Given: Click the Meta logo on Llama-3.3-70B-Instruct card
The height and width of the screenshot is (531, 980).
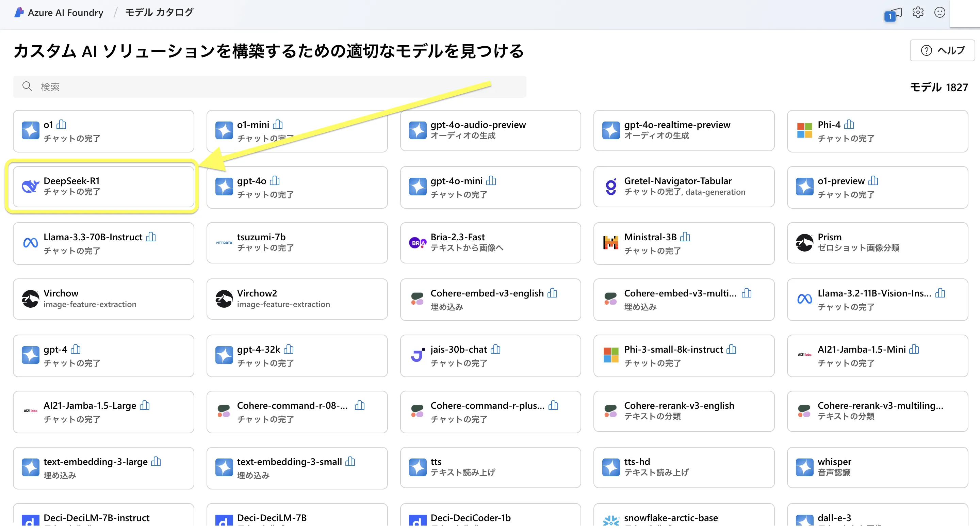Looking at the screenshot, I should [x=30, y=242].
